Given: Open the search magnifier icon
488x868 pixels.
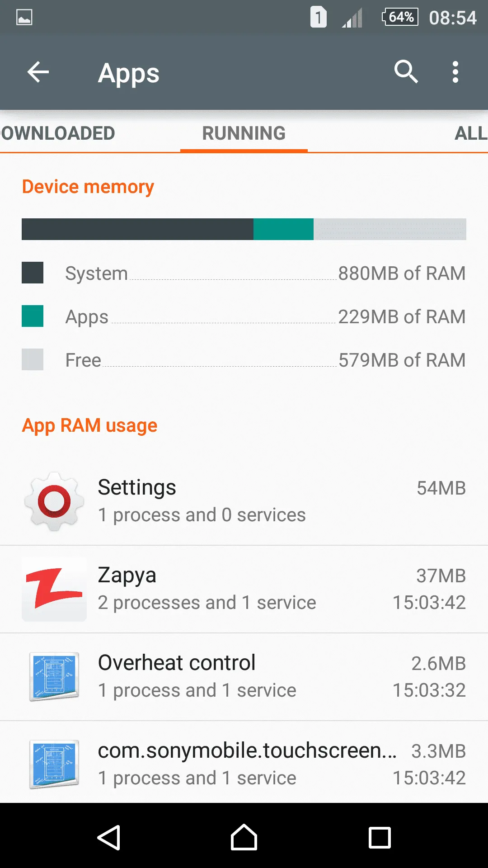Looking at the screenshot, I should click(x=406, y=72).
